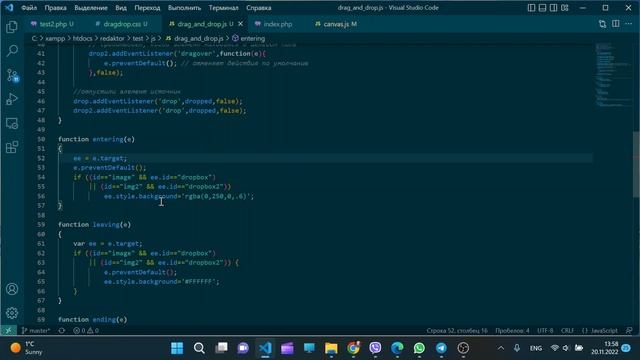Click the '#FFFFFF' color value on line 65
This screenshot has height=360, width=640.
click(200, 282)
